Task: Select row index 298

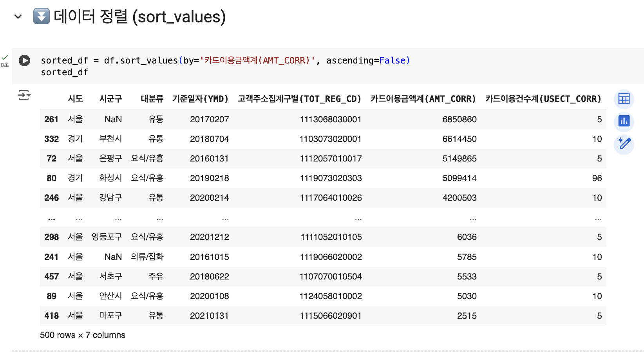Action: pyautogui.click(x=51, y=237)
